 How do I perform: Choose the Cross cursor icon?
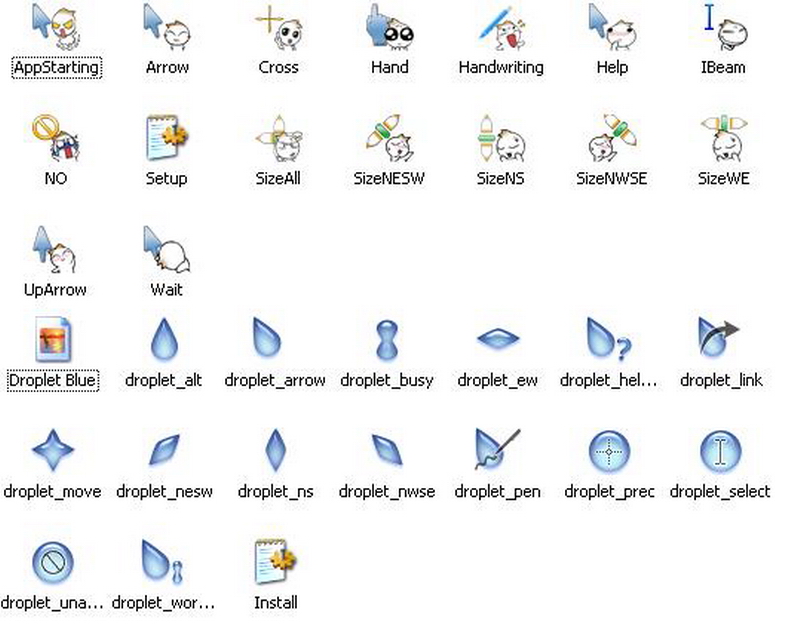279,26
